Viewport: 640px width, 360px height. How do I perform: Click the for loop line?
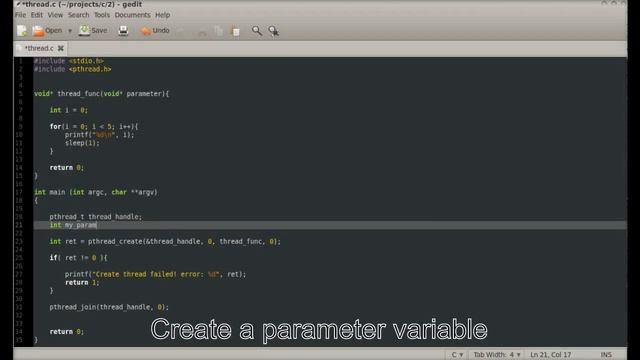click(x=94, y=127)
